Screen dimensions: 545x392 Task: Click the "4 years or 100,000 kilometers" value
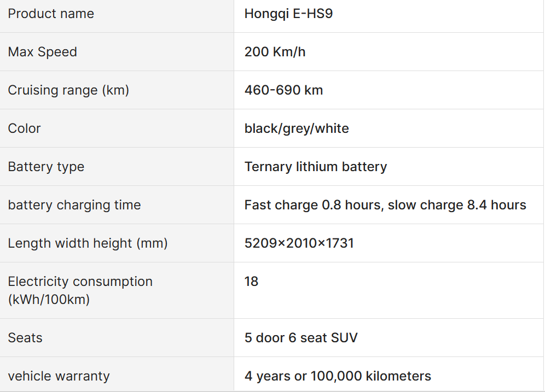pos(338,376)
